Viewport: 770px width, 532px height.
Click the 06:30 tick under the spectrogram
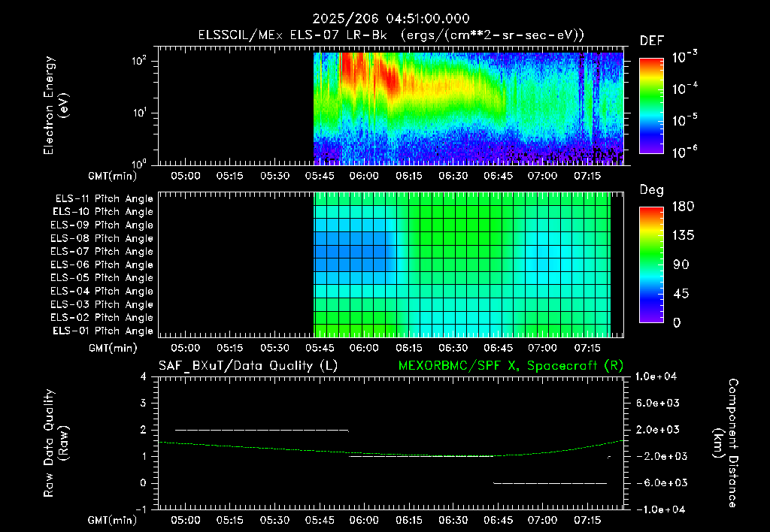click(x=453, y=176)
